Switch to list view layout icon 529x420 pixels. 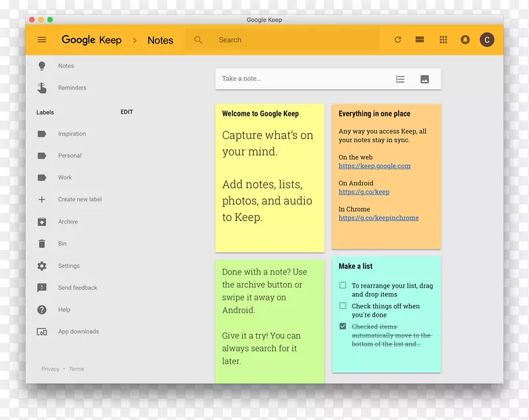pos(419,40)
